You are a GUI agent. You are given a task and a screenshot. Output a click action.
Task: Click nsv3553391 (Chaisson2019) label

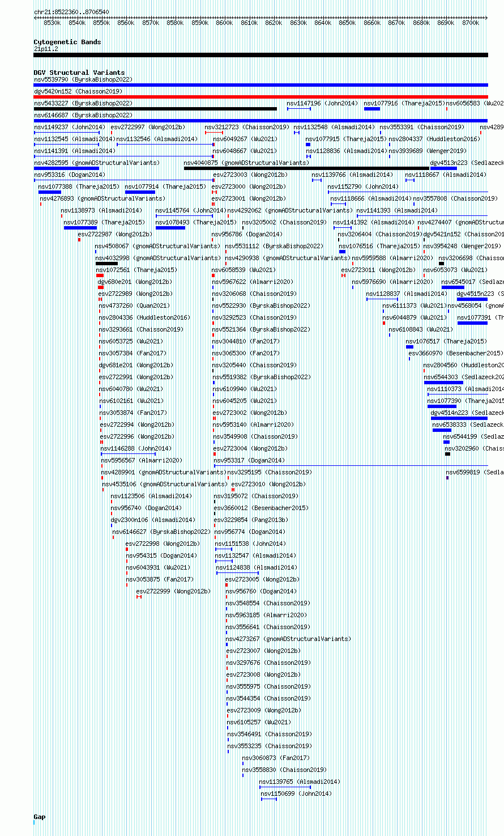(x=422, y=127)
